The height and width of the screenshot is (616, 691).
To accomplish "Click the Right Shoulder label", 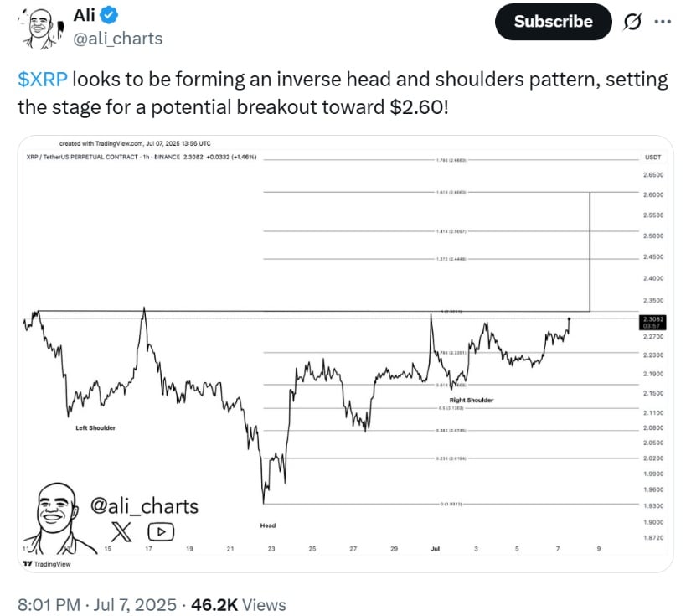I will pyautogui.click(x=471, y=400).
